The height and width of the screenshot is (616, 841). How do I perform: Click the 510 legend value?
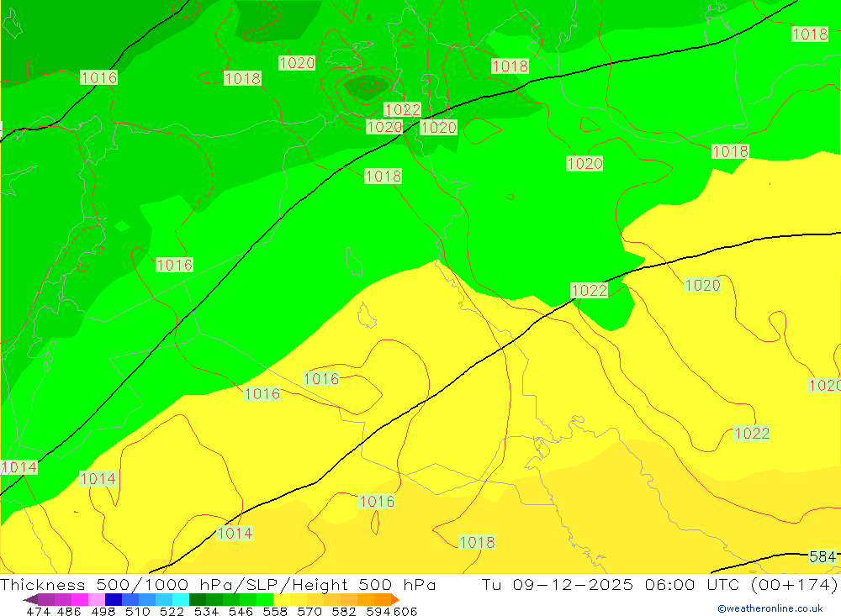click(x=138, y=611)
